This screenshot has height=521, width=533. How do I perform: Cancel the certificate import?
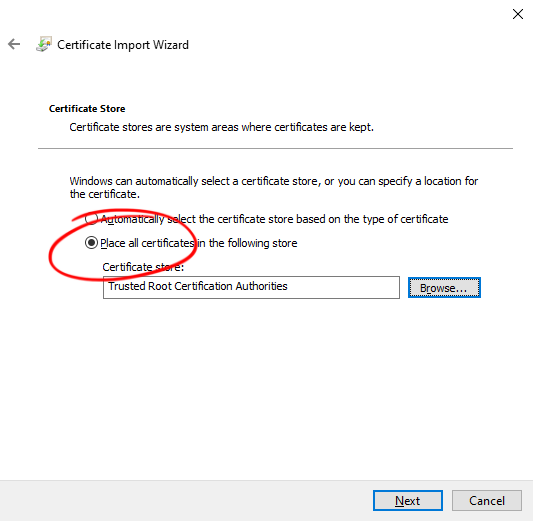pos(486,500)
